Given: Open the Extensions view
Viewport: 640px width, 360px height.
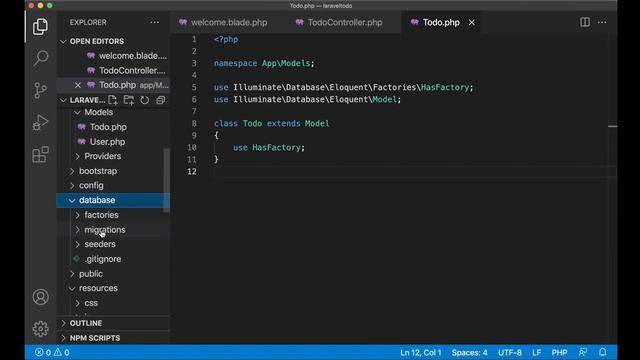Looking at the screenshot, I should click(40, 154).
